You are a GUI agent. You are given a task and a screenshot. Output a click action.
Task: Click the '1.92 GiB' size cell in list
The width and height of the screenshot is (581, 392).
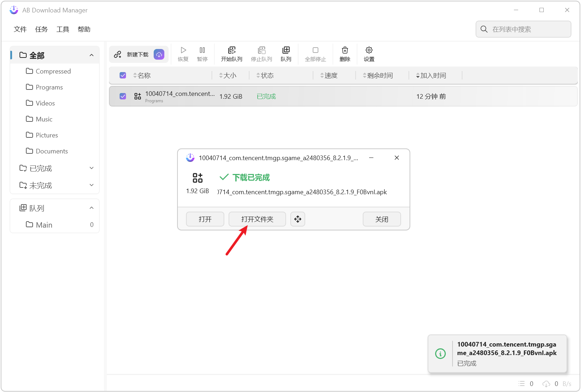231,96
